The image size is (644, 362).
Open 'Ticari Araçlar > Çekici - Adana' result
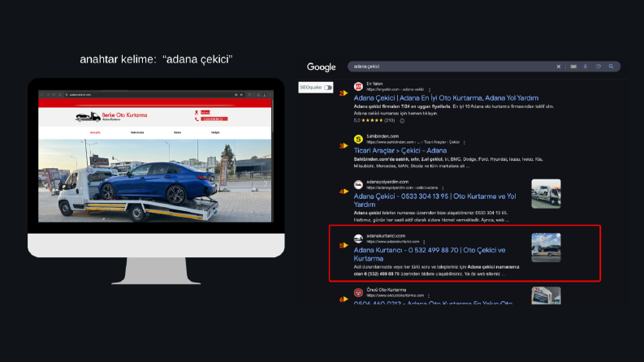(x=400, y=151)
